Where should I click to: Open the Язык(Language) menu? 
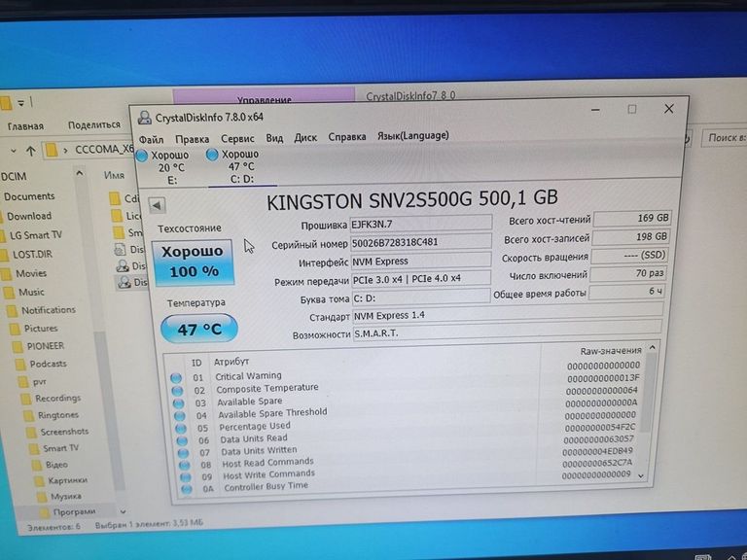click(413, 136)
